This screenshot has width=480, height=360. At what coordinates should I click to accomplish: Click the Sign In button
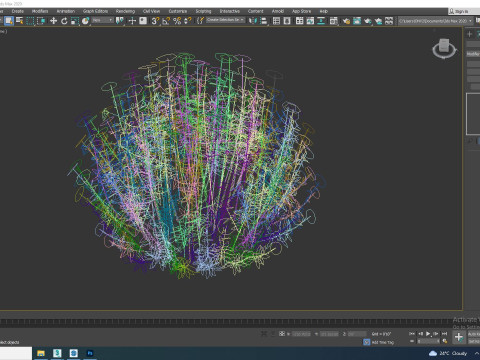(x=464, y=11)
